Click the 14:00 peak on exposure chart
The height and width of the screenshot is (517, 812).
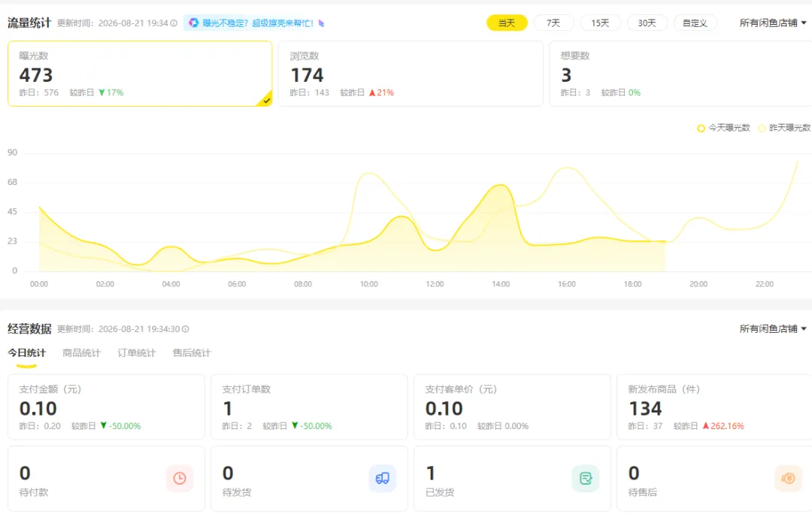click(x=500, y=185)
